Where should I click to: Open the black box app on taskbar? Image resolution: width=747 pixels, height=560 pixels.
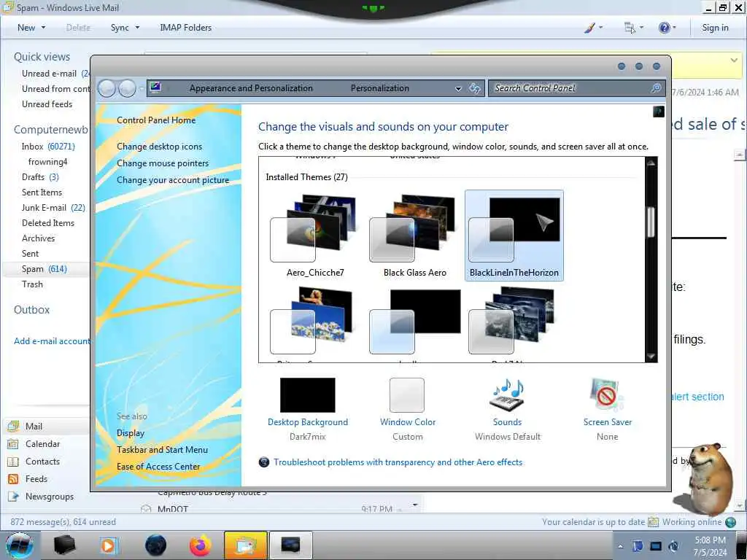(x=64, y=545)
